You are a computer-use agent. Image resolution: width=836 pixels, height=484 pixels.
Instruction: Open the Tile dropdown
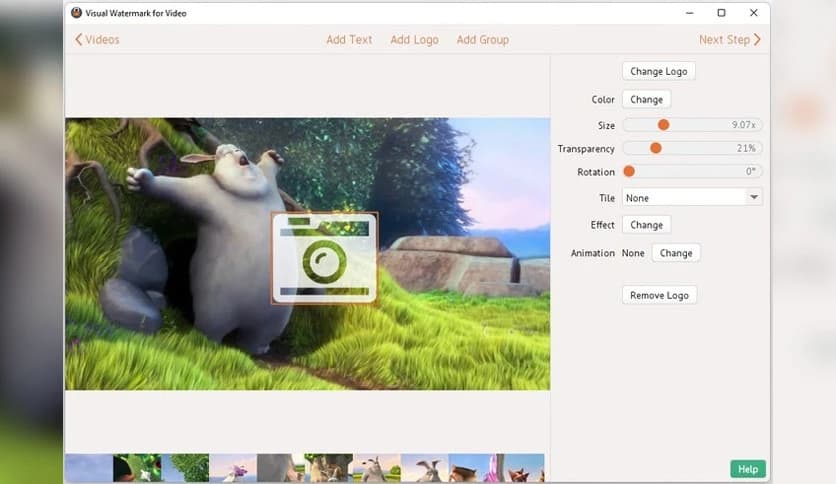(x=692, y=198)
